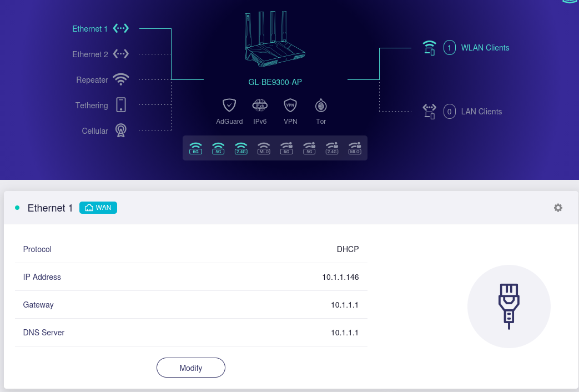Toggle the active 6G Wi-Fi band

(195, 148)
